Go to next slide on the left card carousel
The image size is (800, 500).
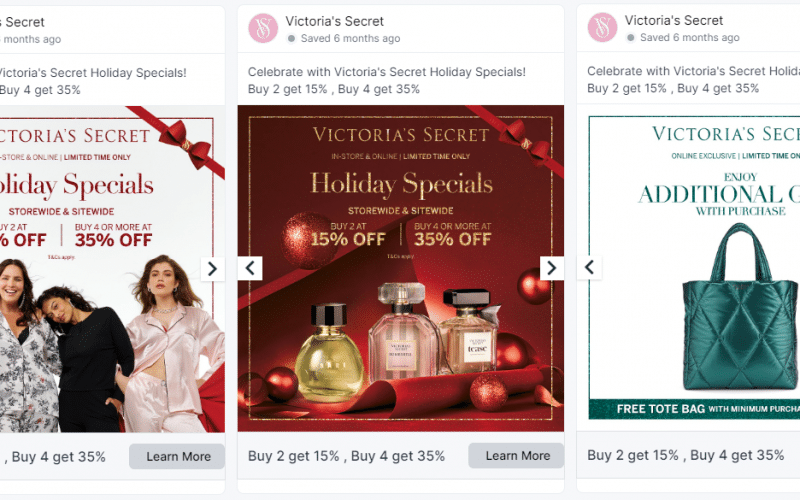pyautogui.click(x=212, y=268)
